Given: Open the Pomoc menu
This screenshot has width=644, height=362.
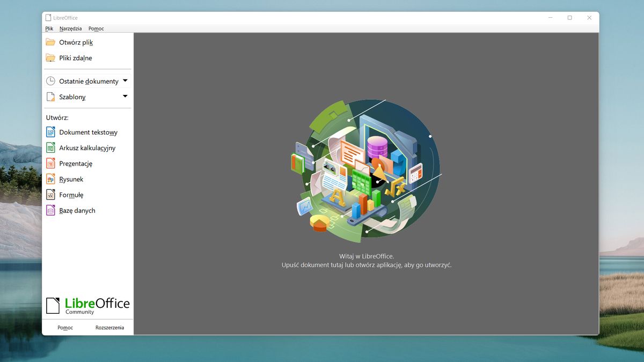Looking at the screenshot, I should pyautogui.click(x=96, y=28).
